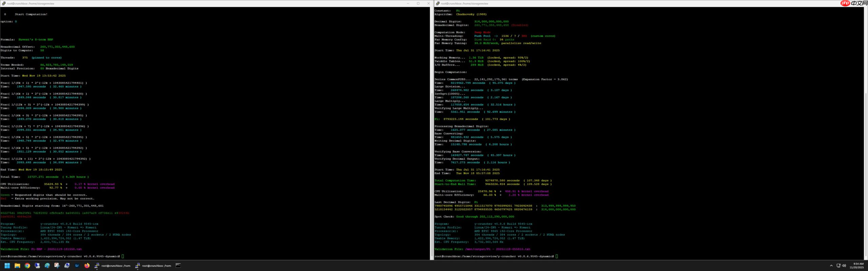
Task: Switch to second root@crunchbox taskbar window
Action: [153, 266]
